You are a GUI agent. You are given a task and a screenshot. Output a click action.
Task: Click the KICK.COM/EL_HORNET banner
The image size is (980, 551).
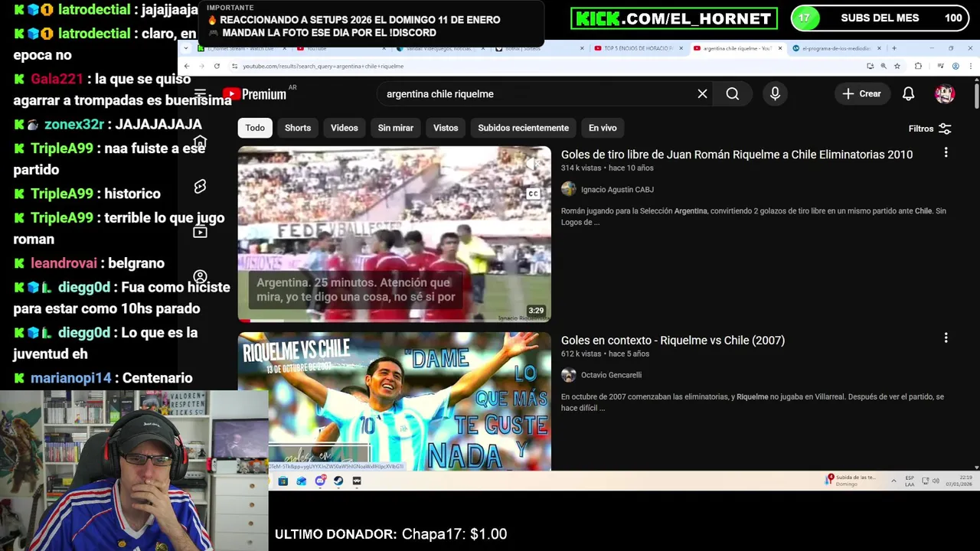[674, 18]
